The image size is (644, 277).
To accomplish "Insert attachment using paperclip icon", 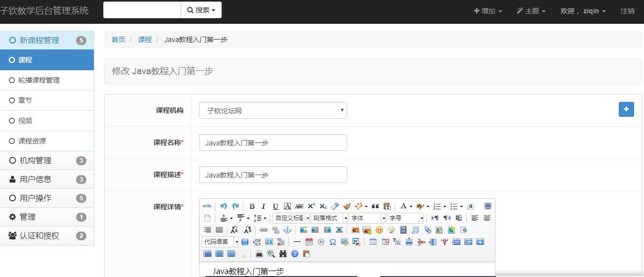I will pyautogui.click(x=427, y=230).
